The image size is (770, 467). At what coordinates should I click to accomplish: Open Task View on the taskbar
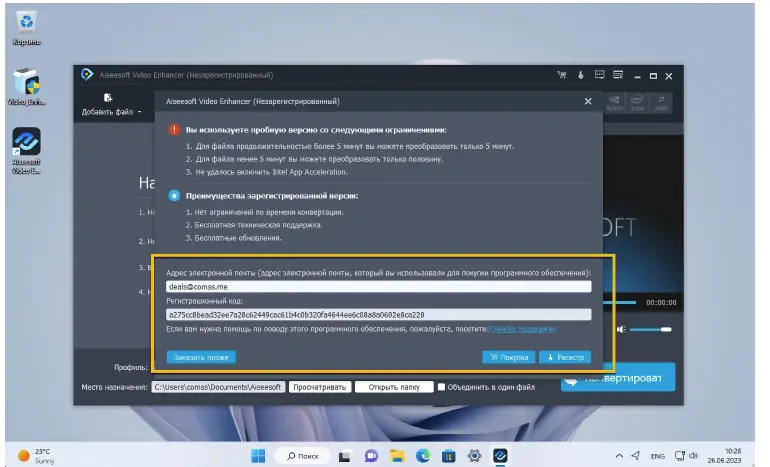point(345,456)
